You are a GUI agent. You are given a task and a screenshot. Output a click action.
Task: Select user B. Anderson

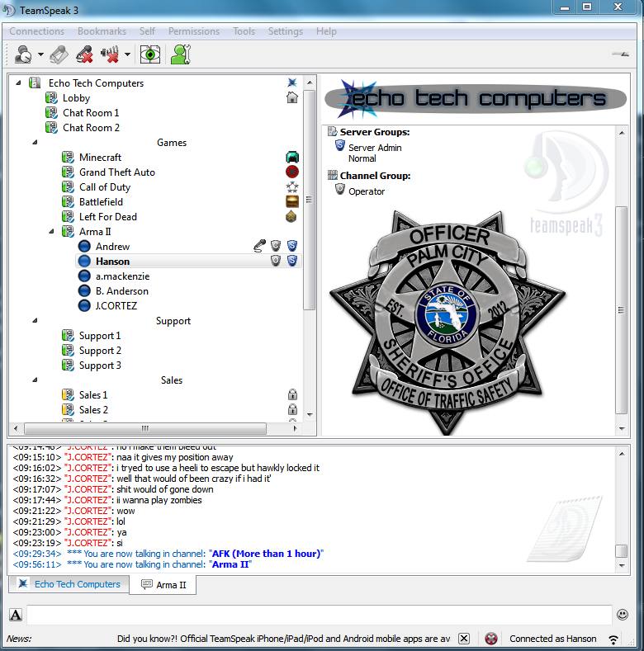[121, 291]
